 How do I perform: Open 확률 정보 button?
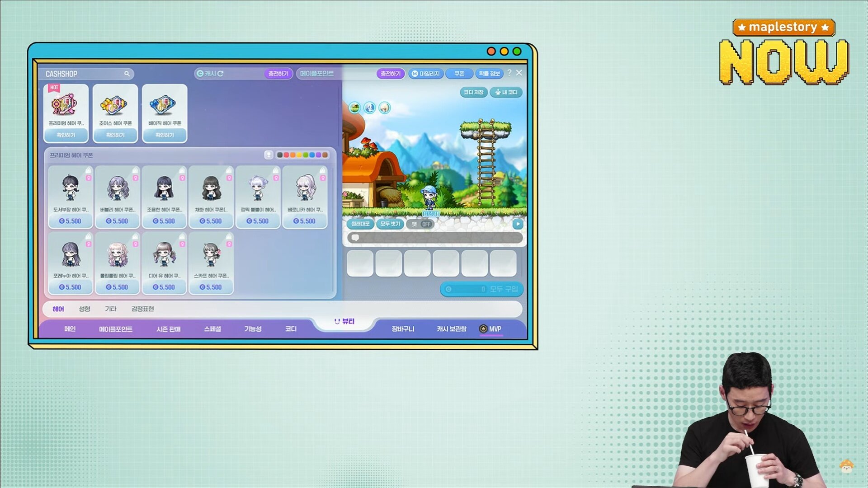coord(489,73)
